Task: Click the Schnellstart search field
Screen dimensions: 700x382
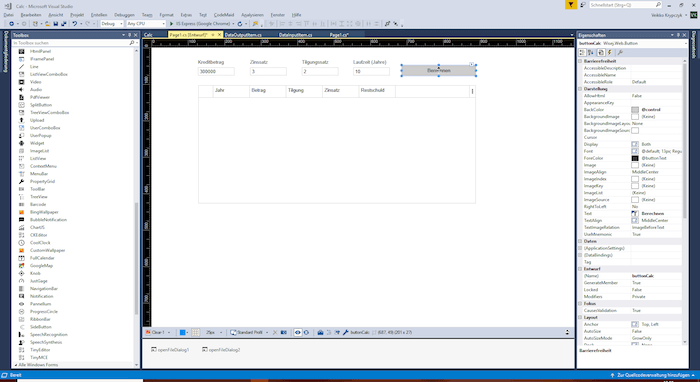Action: pyautogui.click(x=625, y=5)
